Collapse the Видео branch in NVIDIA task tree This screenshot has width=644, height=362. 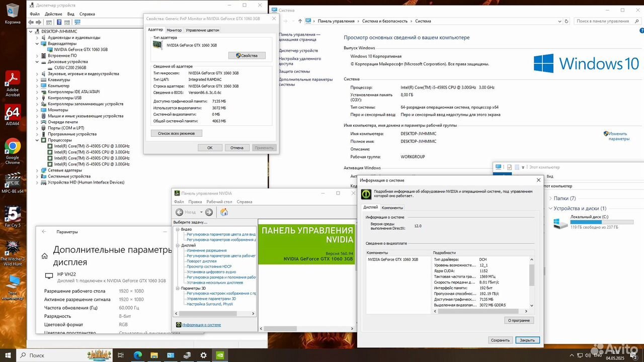point(177,229)
